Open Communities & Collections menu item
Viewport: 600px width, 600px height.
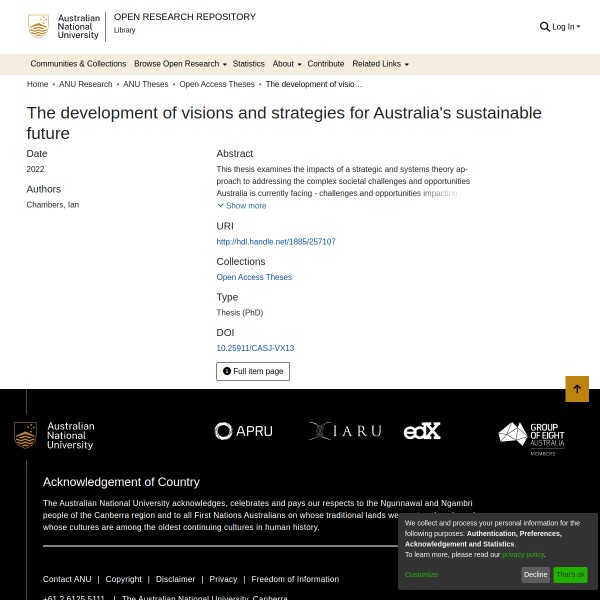78,64
